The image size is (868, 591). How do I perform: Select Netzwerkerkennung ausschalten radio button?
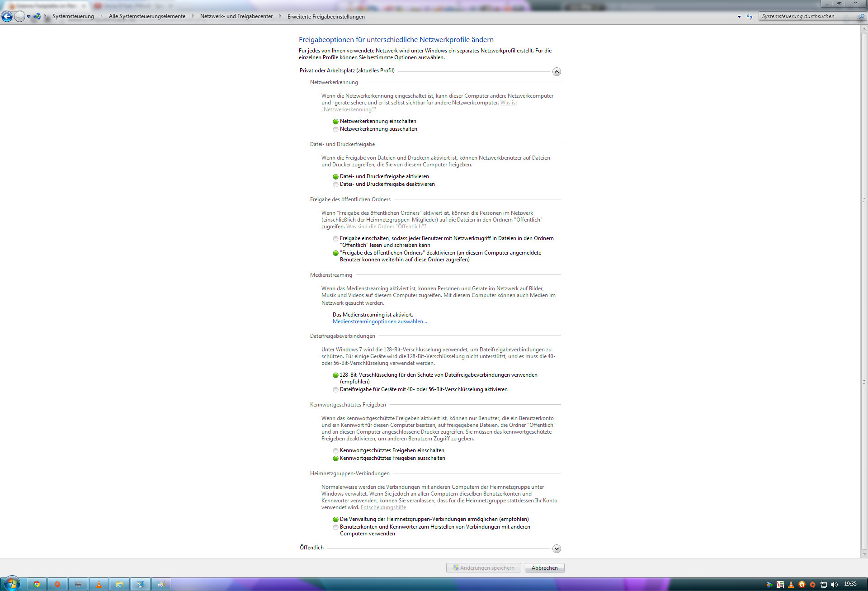click(335, 129)
